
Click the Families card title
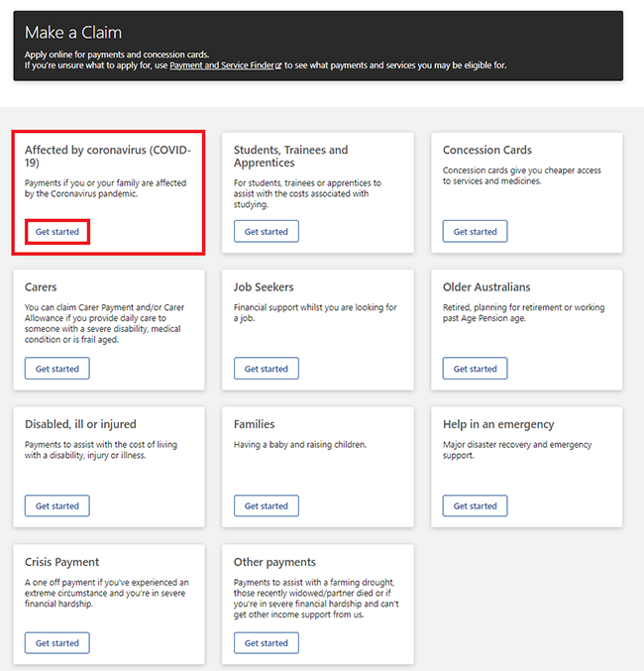(255, 424)
